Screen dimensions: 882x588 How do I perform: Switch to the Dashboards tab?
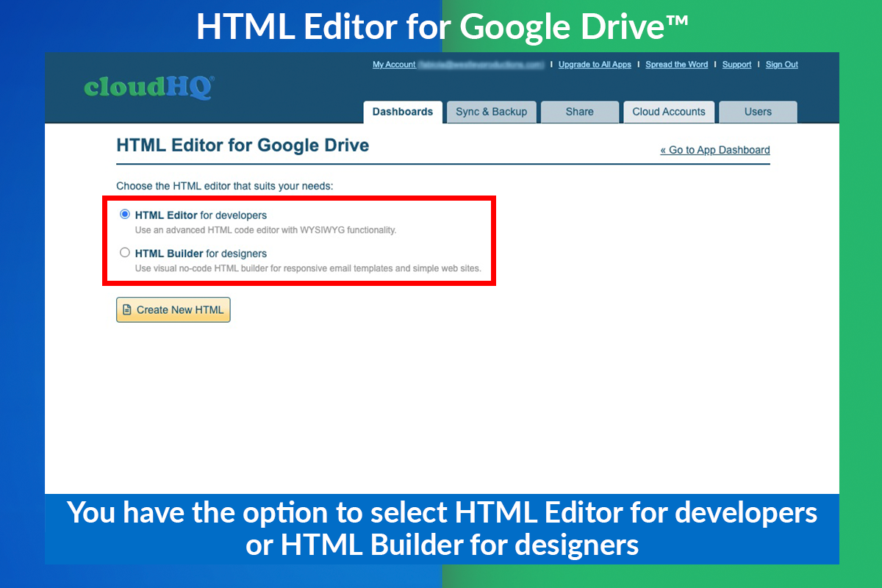(x=403, y=112)
